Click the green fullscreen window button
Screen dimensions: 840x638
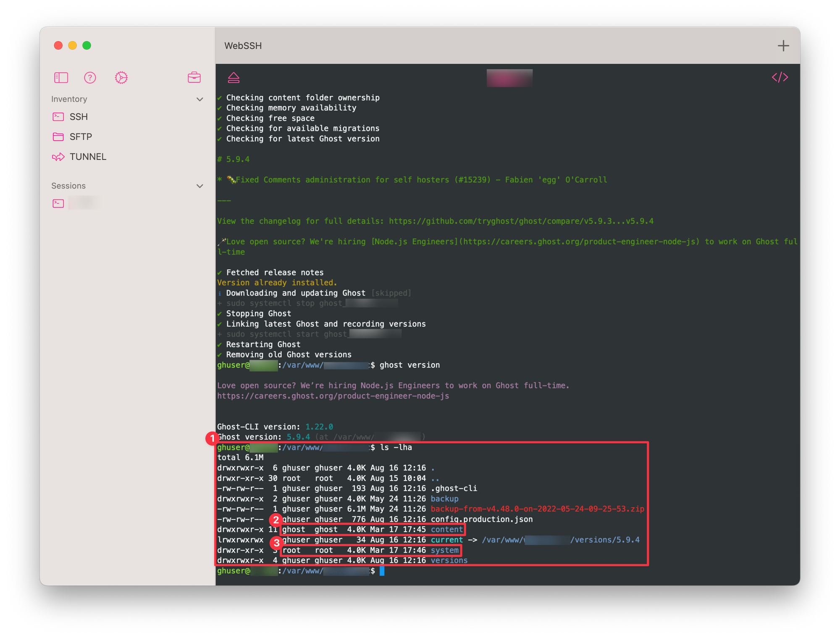(87, 45)
